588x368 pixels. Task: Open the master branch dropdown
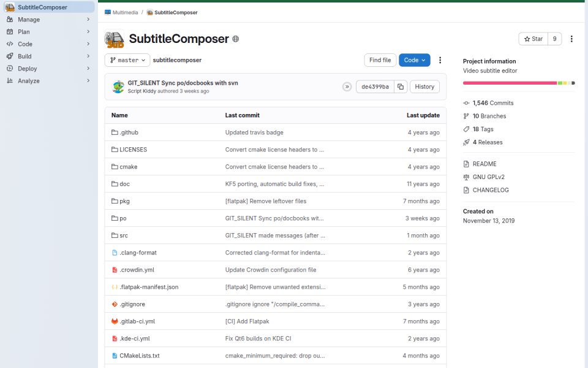click(127, 60)
